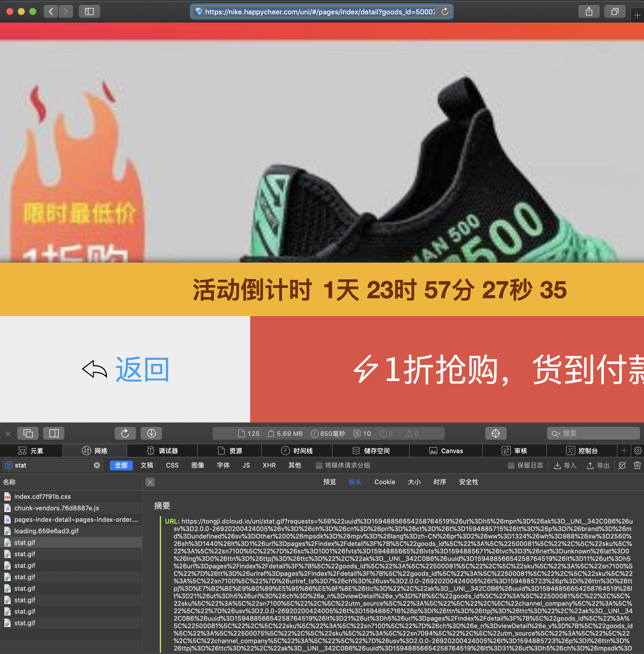Switch to the 标头 detail tab

[355, 482]
